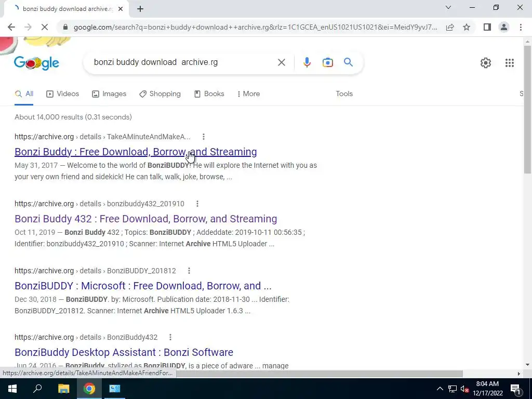Open options for bonzibuddy432_201910 result

(197, 204)
